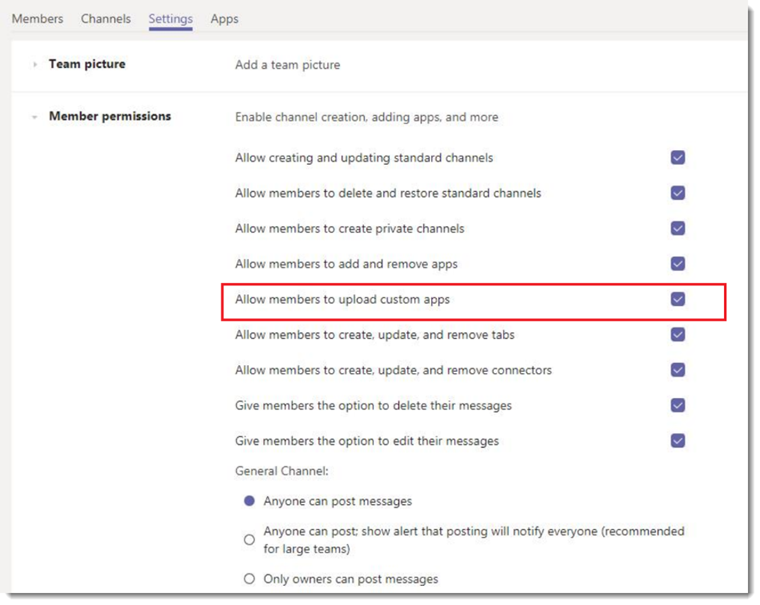Uncheck Allow members to add and remove apps
The image size is (760, 605).
[x=678, y=264]
